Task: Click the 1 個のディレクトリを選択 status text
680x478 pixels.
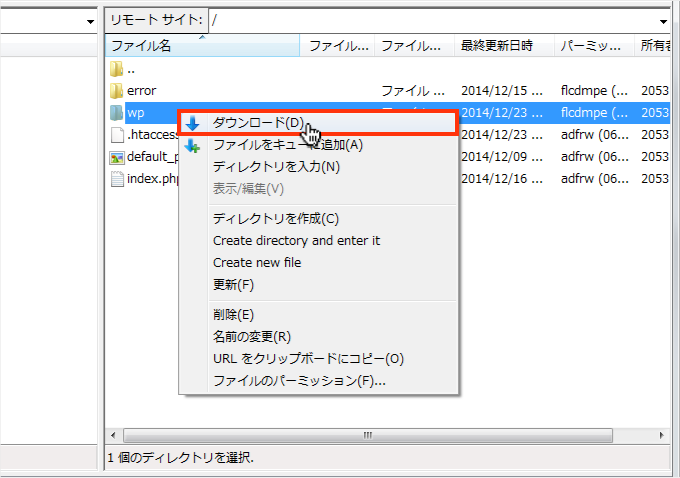Action: [x=180, y=458]
